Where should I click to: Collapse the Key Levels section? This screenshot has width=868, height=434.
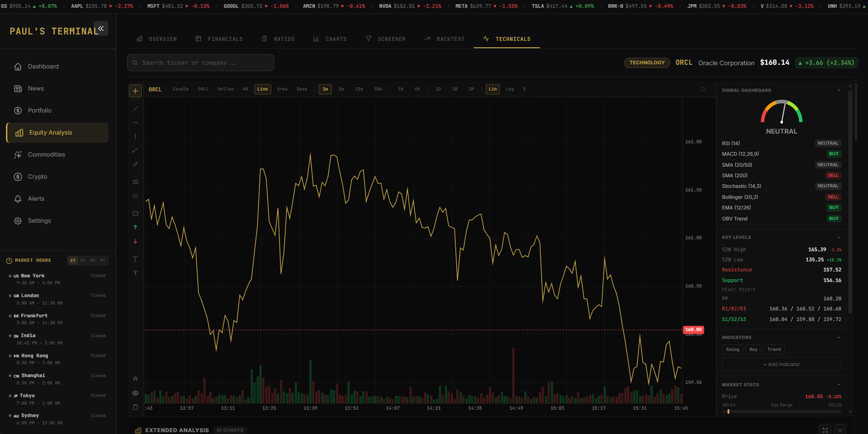(x=840, y=237)
